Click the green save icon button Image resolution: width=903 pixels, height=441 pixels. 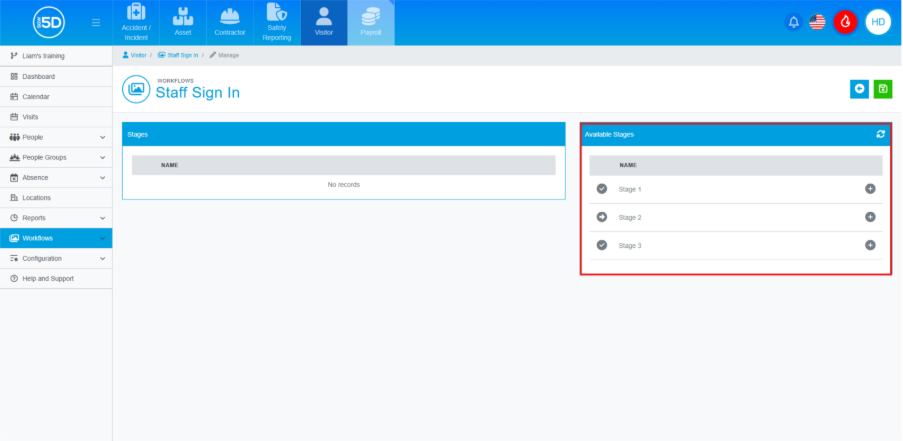point(882,89)
